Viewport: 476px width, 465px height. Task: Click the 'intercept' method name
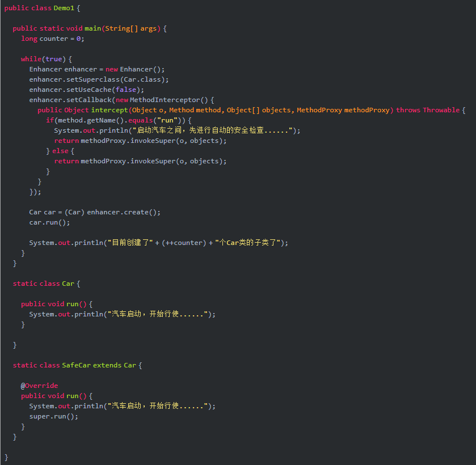[x=109, y=110]
